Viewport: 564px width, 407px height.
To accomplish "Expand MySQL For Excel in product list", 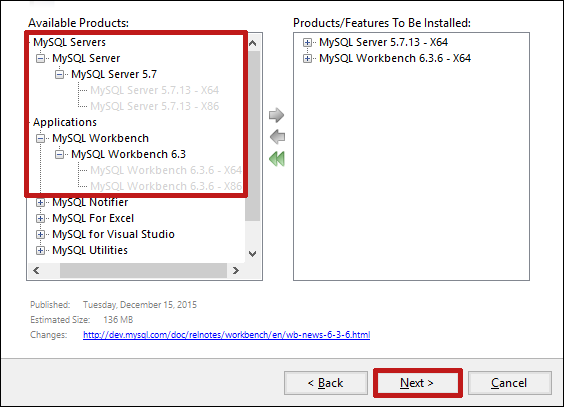I will (41, 219).
